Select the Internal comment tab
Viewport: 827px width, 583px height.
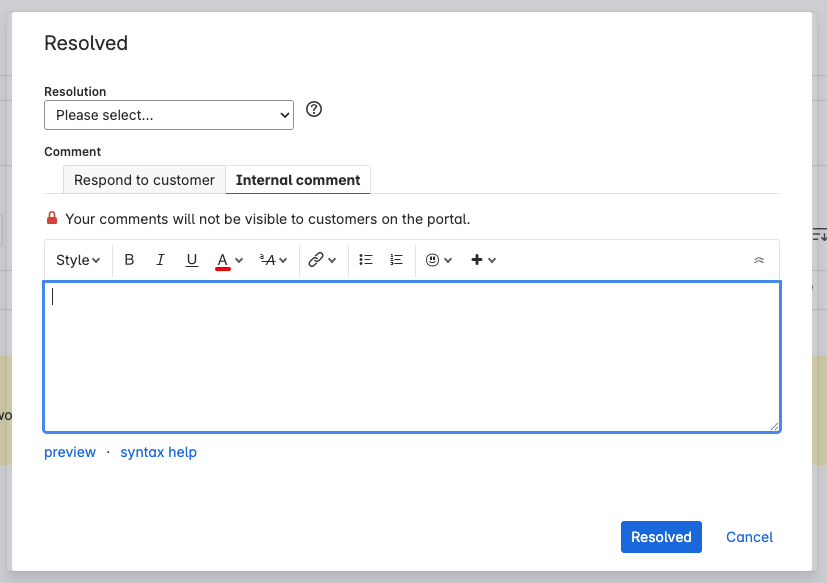[x=298, y=180]
